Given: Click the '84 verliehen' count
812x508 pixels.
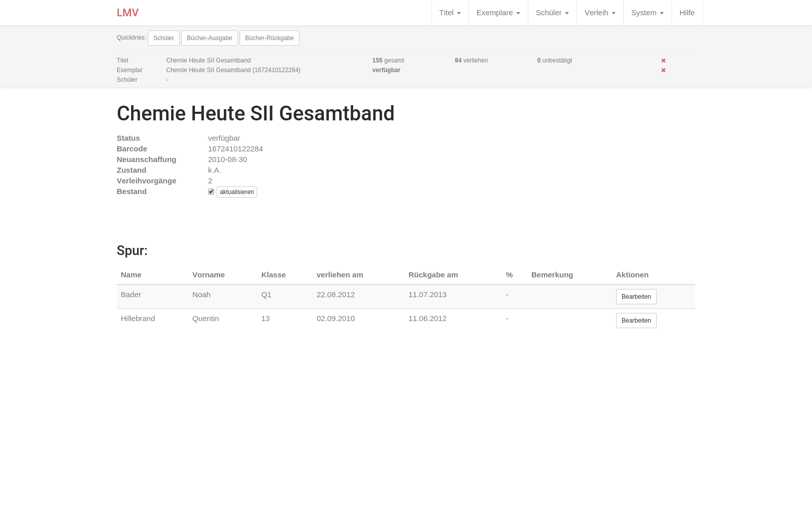Looking at the screenshot, I should point(471,60).
